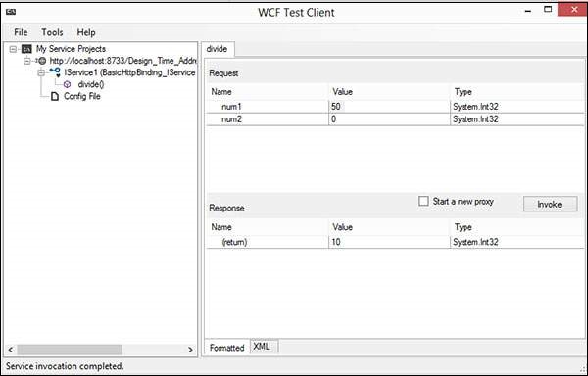Click the num1 value field showing 50
Viewport: 588px width, 376px height.
coord(389,107)
